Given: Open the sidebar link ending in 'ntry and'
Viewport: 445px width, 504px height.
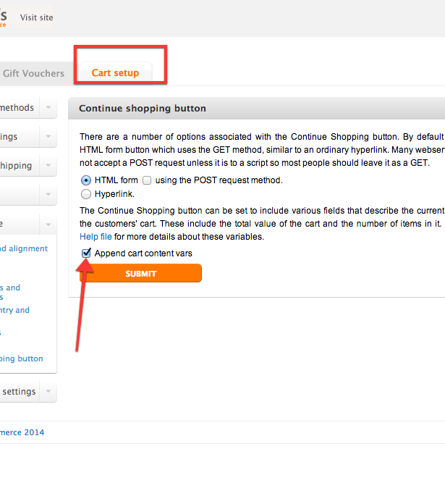Looking at the screenshot, I should pos(14,310).
